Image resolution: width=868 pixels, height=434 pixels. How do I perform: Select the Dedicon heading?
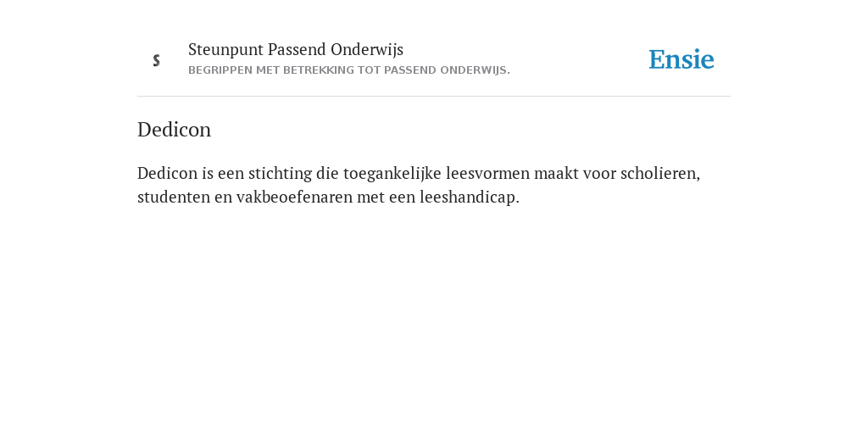174,130
